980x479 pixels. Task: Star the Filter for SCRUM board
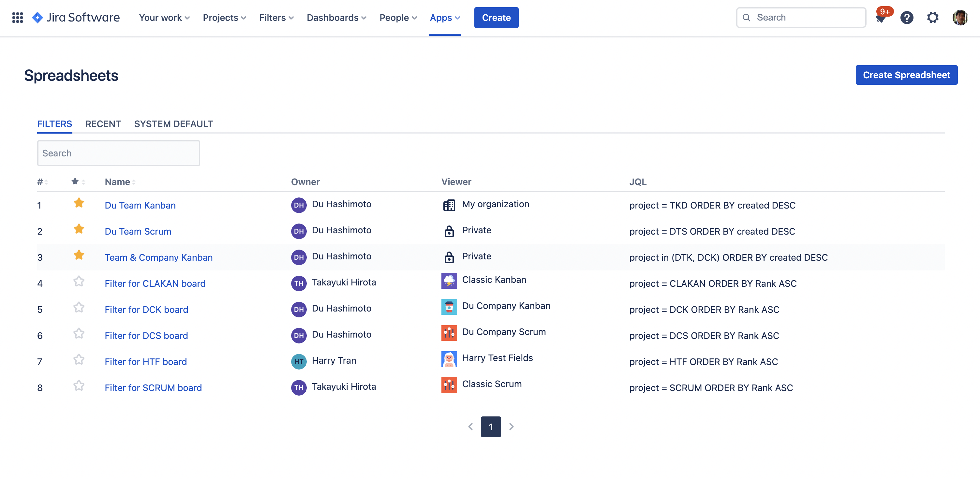pyautogui.click(x=79, y=385)
